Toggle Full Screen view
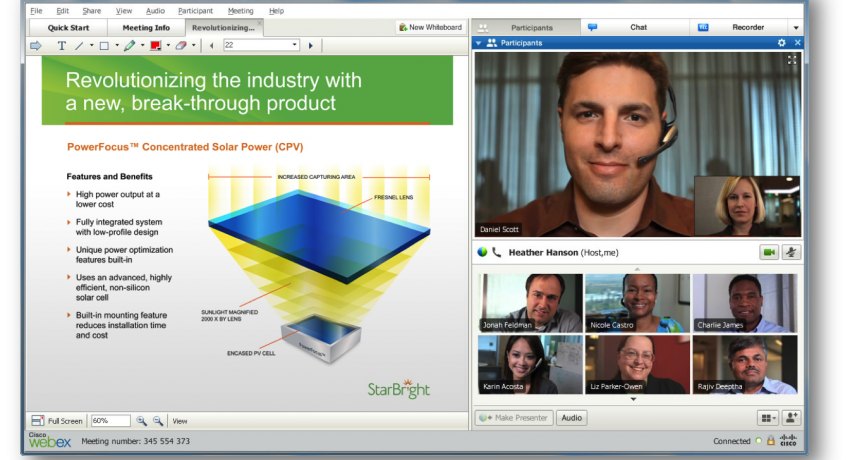Screen dimensions: 850x460 (56, 421)
